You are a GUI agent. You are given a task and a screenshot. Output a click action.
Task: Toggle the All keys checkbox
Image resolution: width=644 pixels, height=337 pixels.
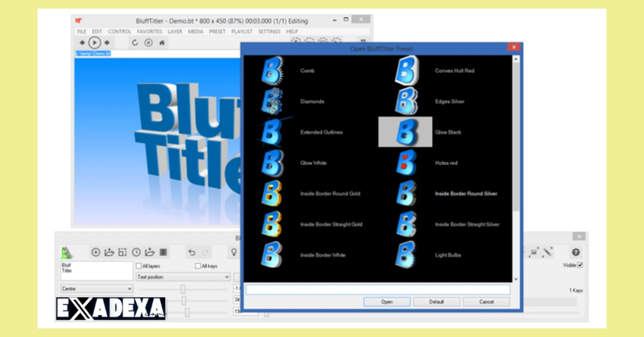pyautogui.click(x=198, y=266)
